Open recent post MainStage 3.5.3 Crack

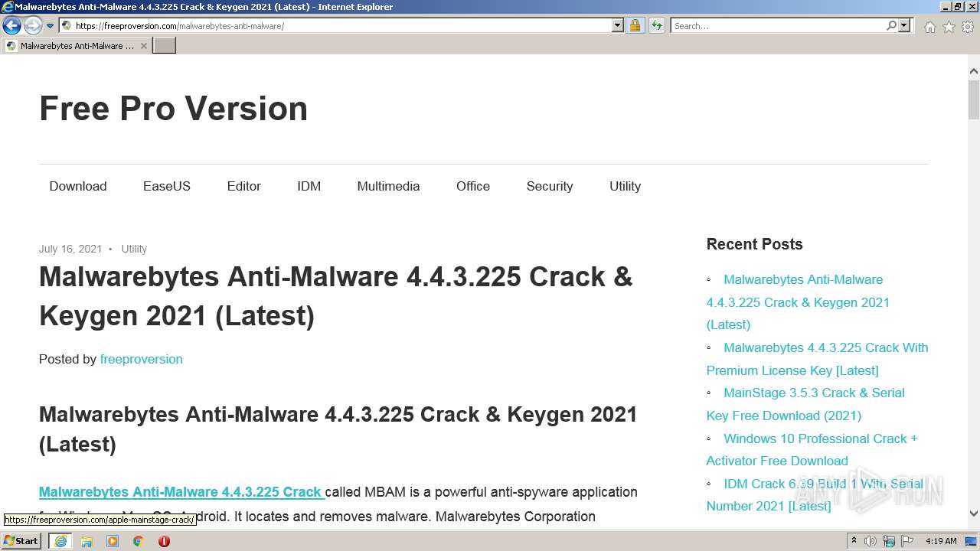pos(805,404)
